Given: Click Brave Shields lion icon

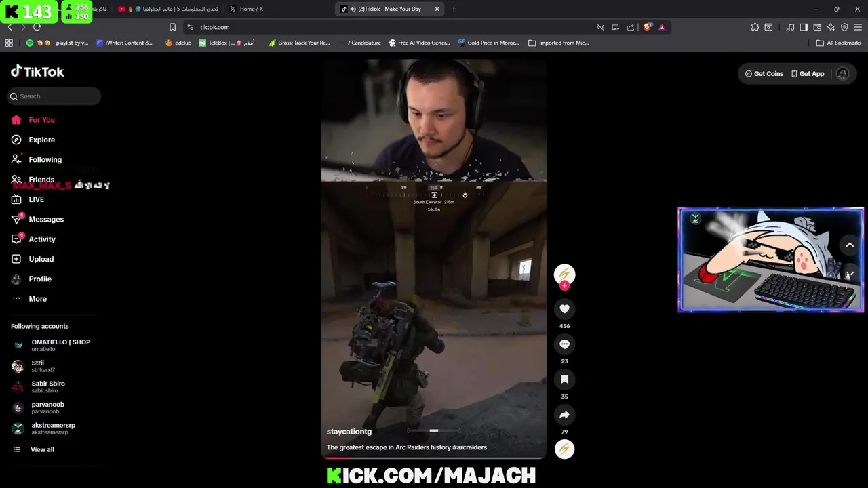Looking at the screenshot, I should coord(647,27).
